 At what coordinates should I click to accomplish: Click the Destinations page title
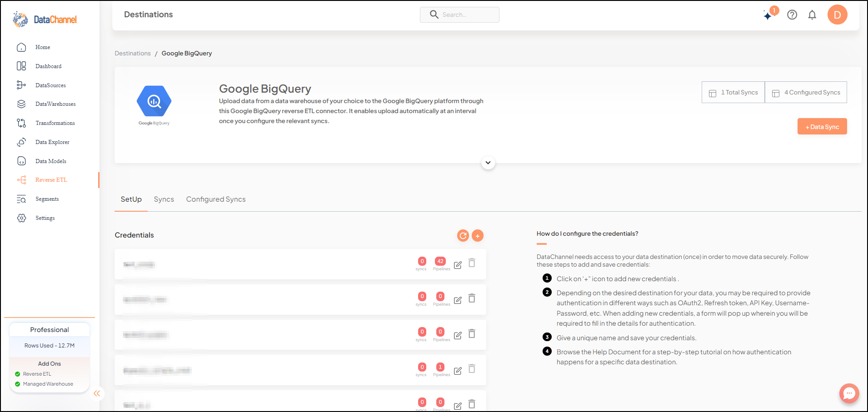(x=149, y=15)
